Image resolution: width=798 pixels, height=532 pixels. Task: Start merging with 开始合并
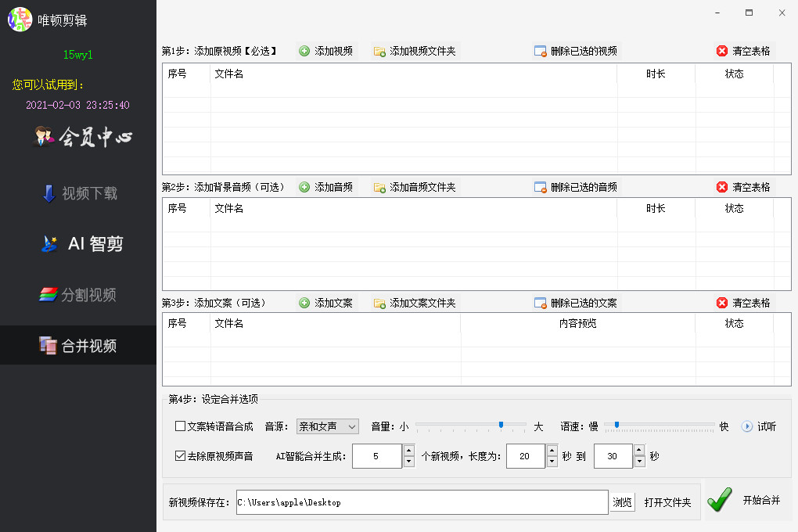point(745,501)
